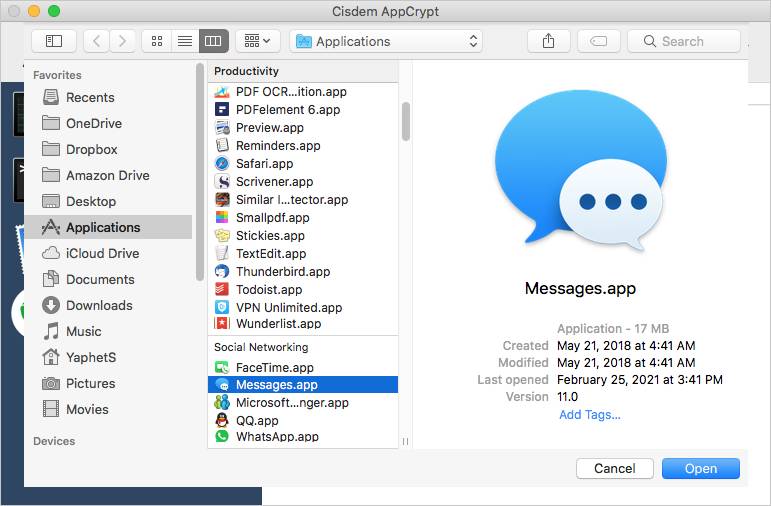
Task: Click the Productivity group header
Action: coord(303,71)
